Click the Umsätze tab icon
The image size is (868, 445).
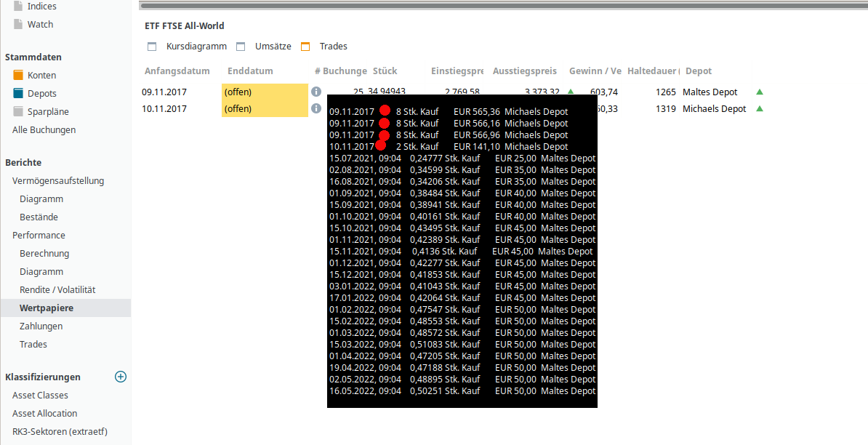pyautogui.click(x=240, y=47)
